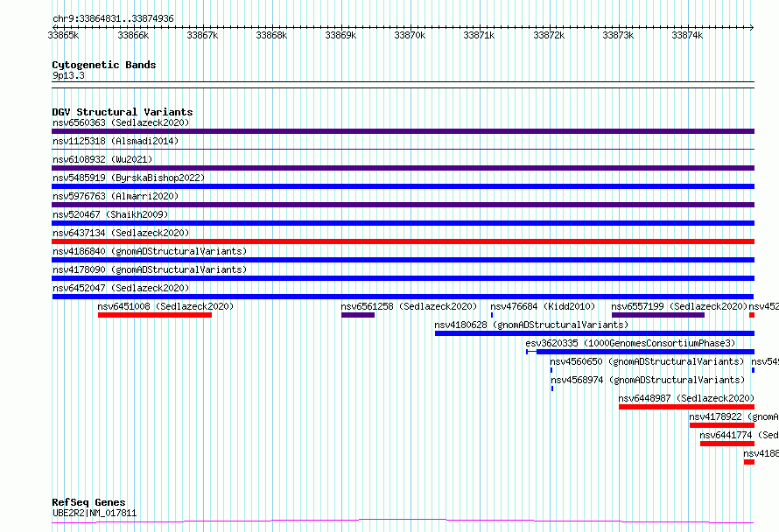
Task: Click the red nsv6437134 variant bar
Action: [x=403, y=241]
